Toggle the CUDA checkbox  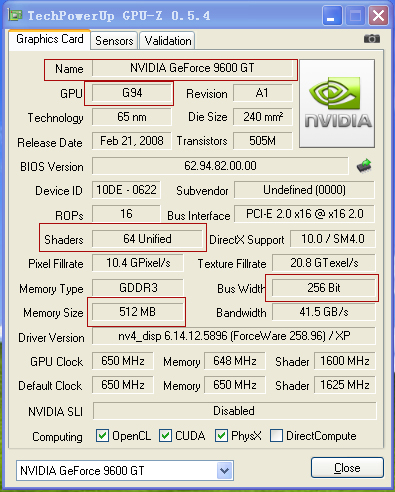click(165, 436)
